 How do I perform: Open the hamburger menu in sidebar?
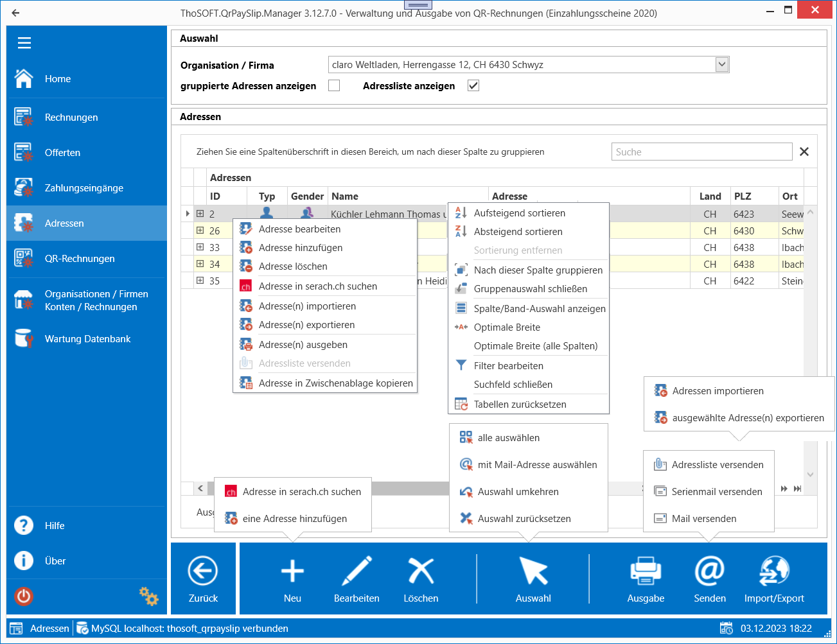[24, 43]
